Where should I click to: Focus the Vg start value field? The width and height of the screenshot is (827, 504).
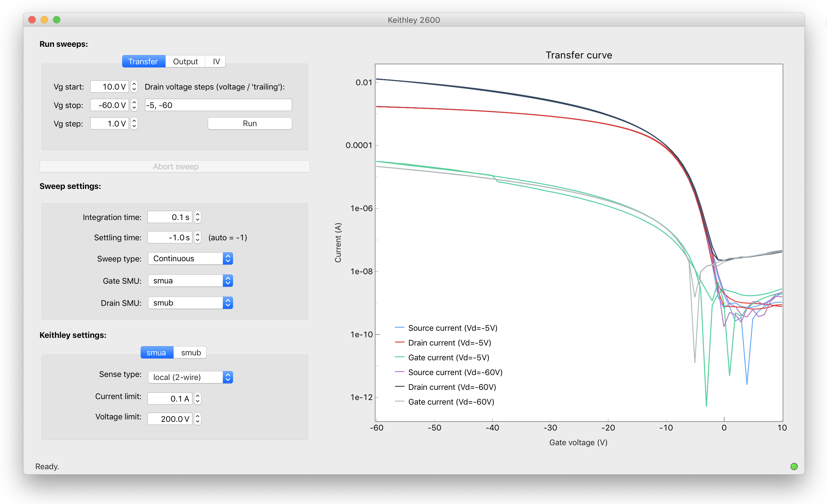[x=110, y=86]
